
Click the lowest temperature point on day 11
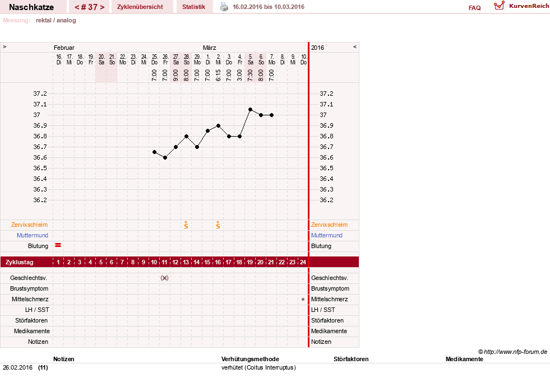165,158
